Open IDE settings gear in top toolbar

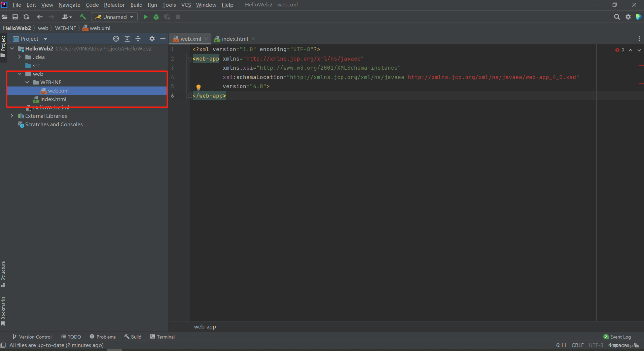[x=628, y=17]
